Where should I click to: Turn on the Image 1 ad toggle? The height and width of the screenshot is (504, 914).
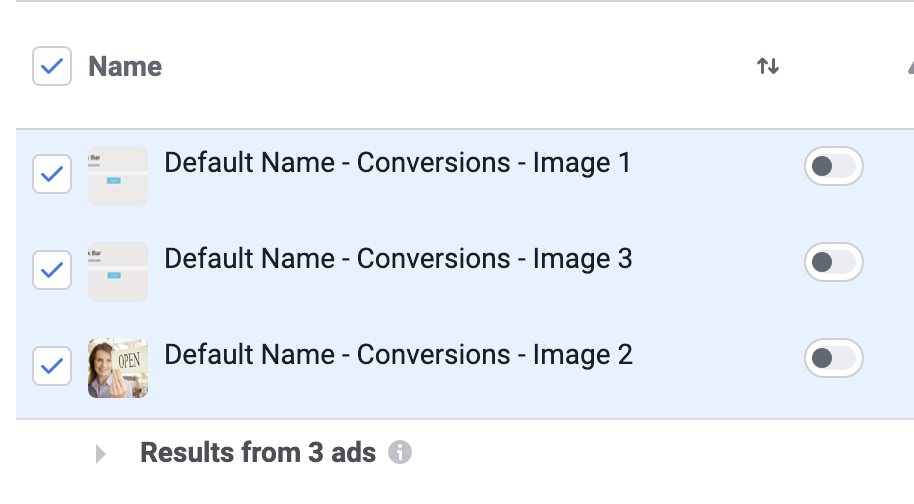click(x=834, y=166)
